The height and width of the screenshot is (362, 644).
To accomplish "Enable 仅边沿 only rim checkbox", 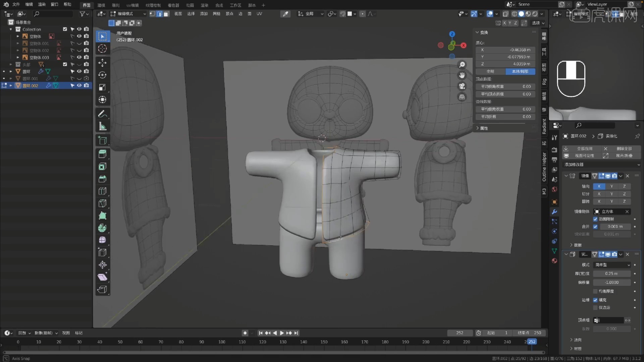I will (595, 307).
